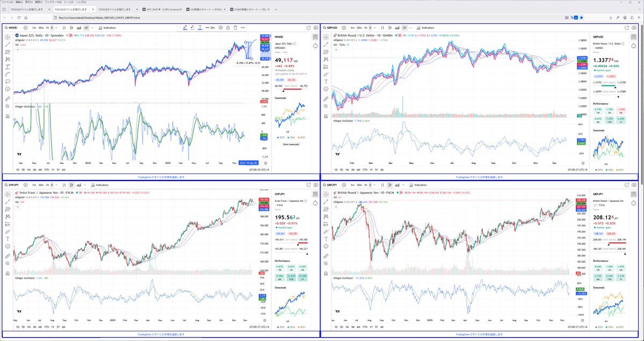The height and width of the screenshot is (341, 644).
Task: Open watchlist details icon in NIKKEI right sidebar
Action: click(316, 37)
